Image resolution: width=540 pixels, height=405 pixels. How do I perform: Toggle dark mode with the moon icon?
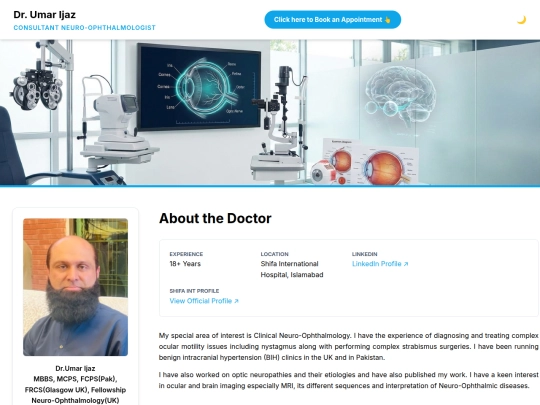[x=521, y=20]
